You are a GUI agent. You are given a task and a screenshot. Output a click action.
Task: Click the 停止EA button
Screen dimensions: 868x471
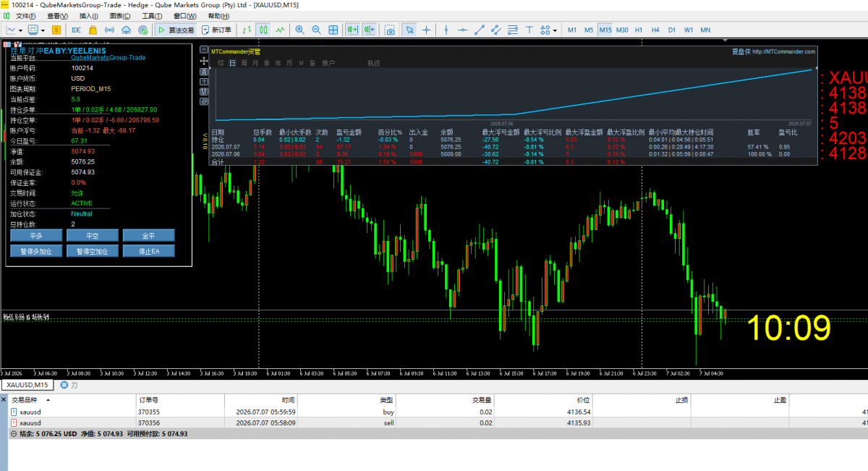(x=148, y=251)
